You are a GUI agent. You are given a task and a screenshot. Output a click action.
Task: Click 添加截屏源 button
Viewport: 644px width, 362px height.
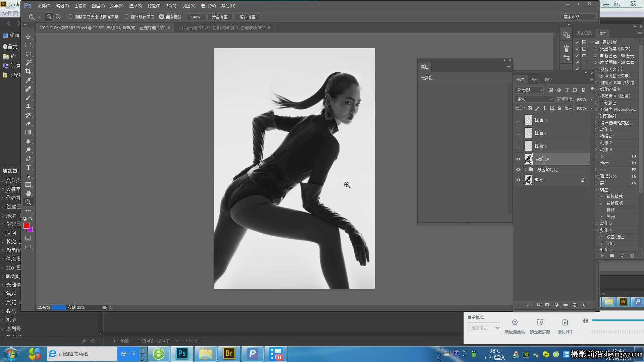pyautogui.click(x=540, y=326)
